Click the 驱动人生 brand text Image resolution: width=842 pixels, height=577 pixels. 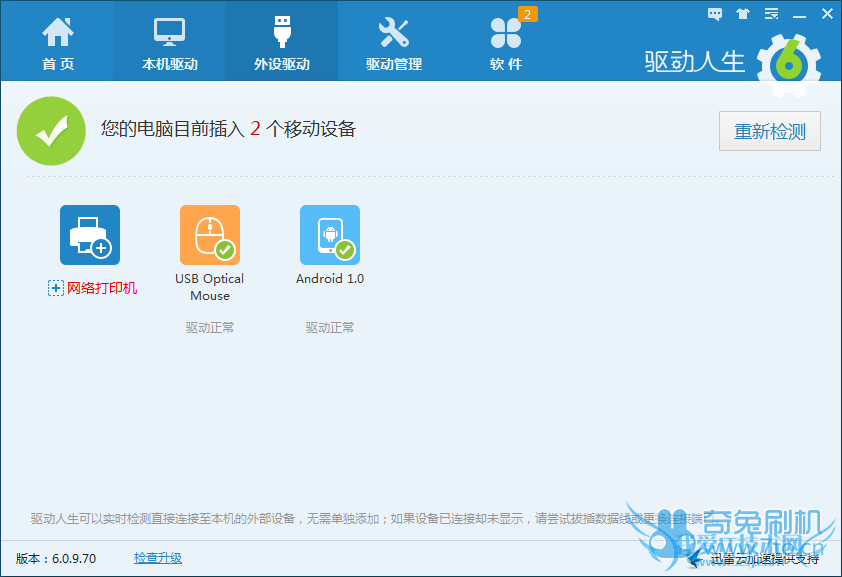[695, 62]
